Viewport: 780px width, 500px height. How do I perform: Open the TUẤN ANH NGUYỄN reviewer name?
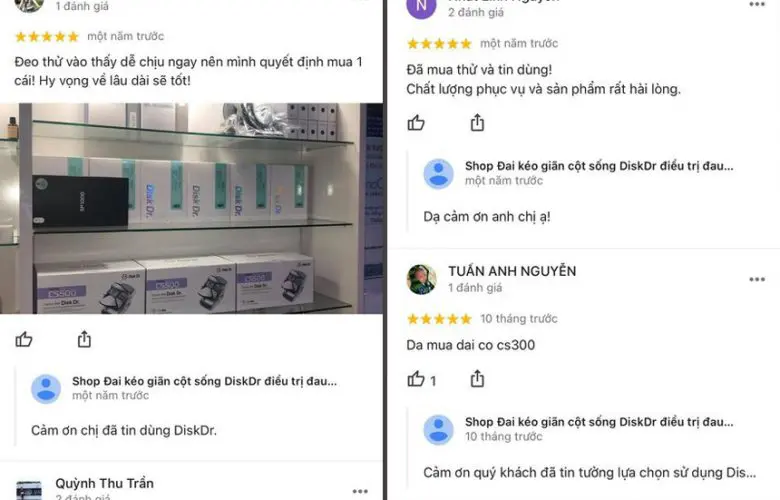point(512,271)
